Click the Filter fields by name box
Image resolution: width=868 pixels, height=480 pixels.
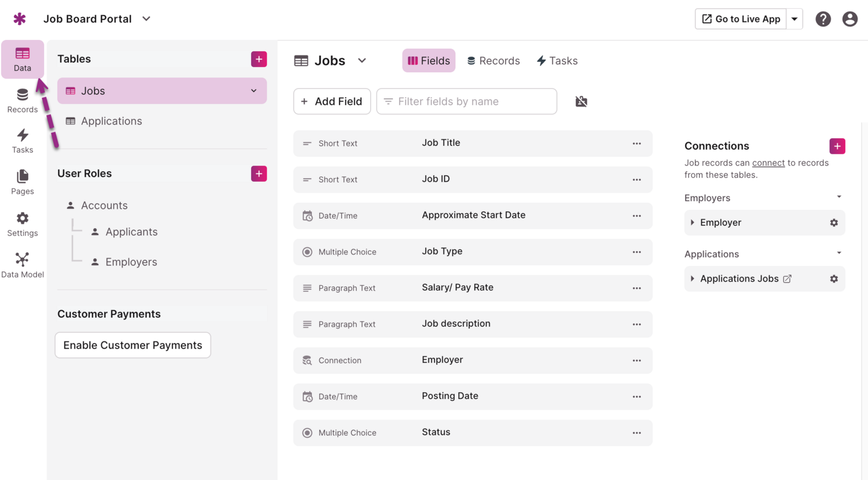point(466,102)
